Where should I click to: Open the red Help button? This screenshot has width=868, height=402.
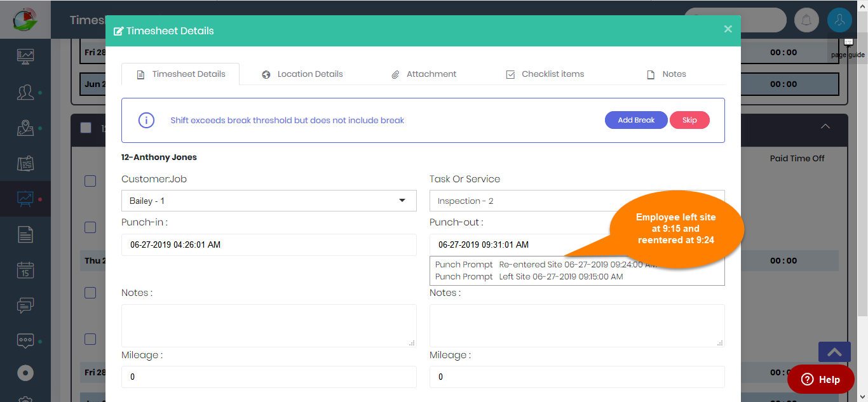coord(821,379)
